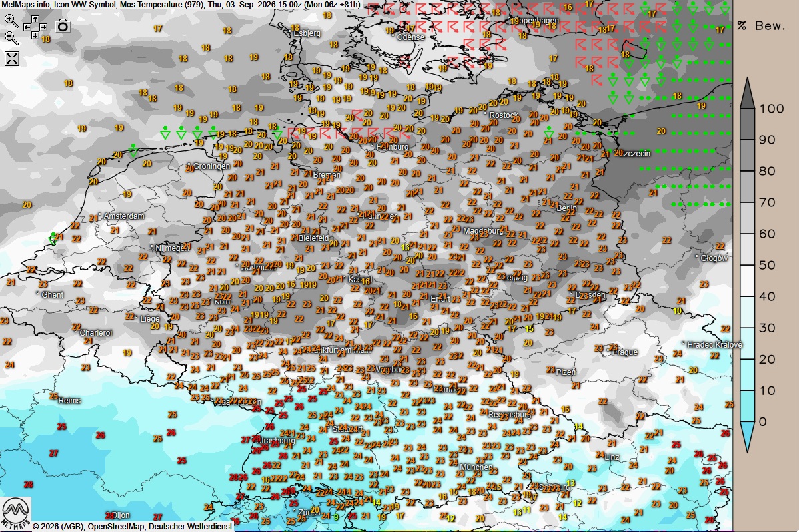Click the "0" value on the cloud cover legend

(763, 421)
